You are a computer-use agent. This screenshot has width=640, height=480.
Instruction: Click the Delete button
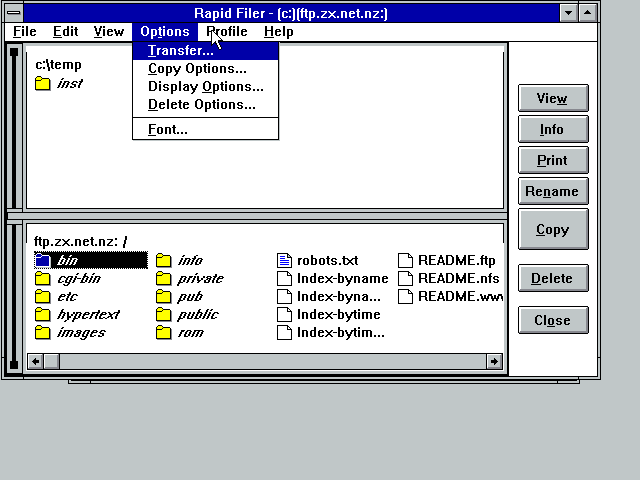click(x=553, y=278)
